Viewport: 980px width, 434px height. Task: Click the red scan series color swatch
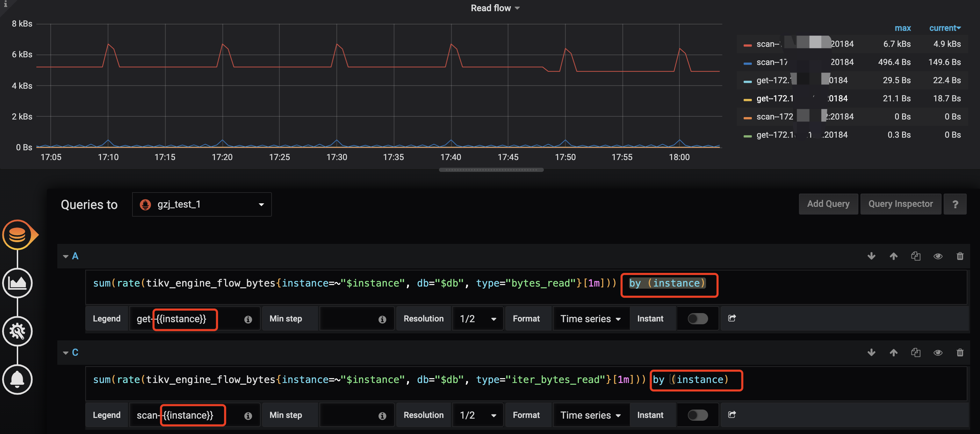click(747, 45)
